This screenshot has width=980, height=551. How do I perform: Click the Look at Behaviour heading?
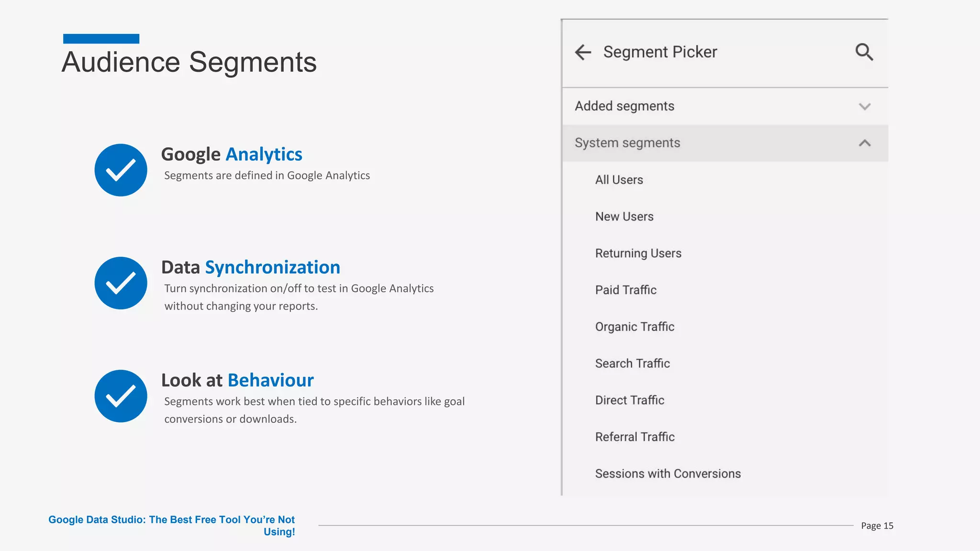click(237, 380)
